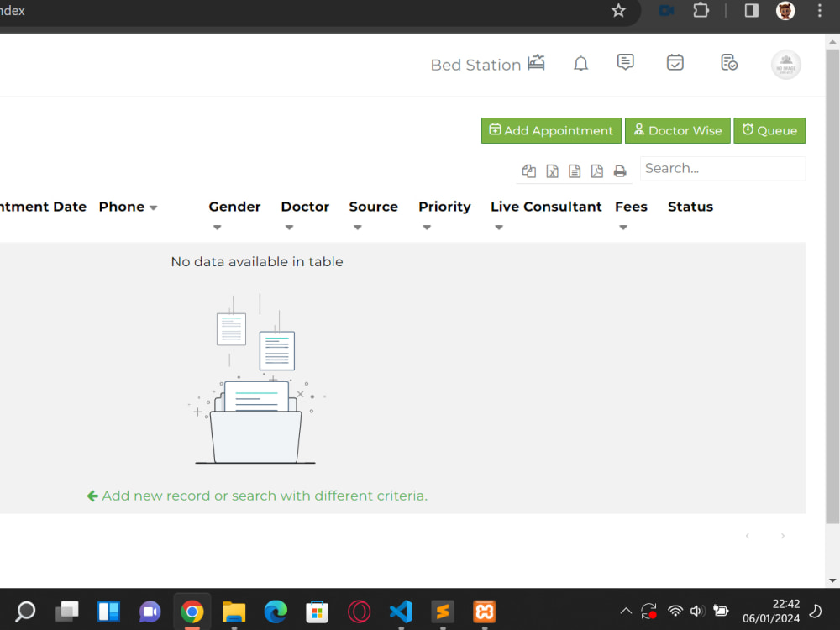Go to next table page

click(783, 536)
